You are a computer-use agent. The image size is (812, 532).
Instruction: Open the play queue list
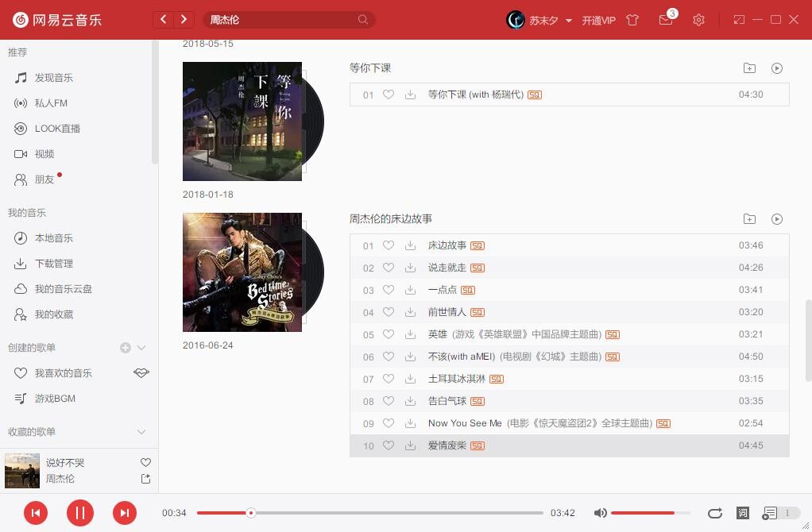pos(770,513)
